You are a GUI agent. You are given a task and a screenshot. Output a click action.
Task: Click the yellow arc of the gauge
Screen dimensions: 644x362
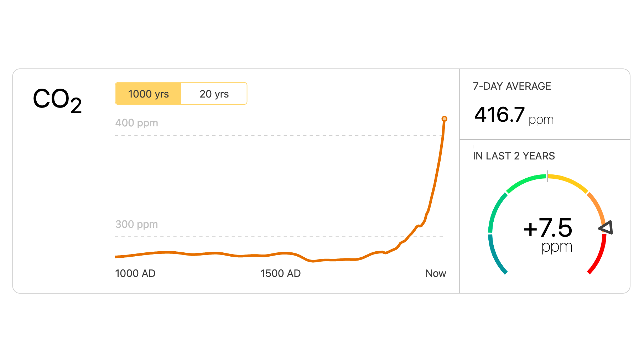(x=568, y=181)
